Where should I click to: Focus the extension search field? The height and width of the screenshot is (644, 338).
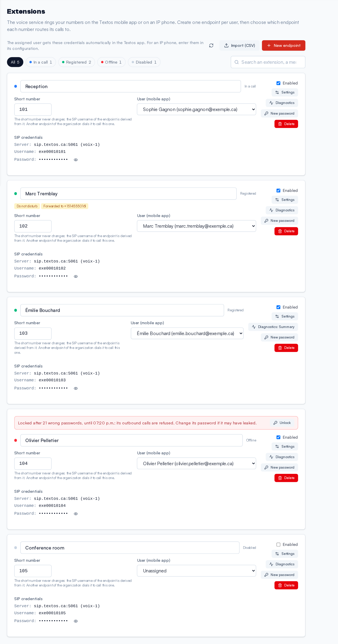click(268, 62)
